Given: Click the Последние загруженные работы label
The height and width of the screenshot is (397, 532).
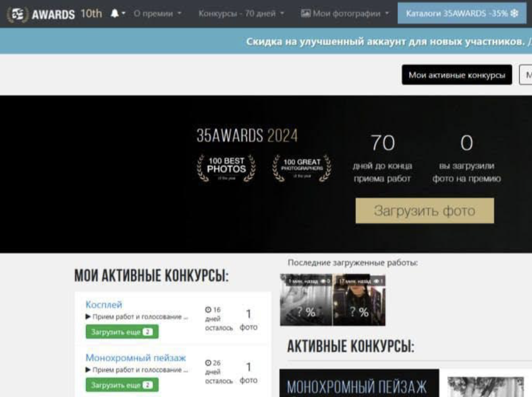Looking at the screenshot, I should pos(353,262).
